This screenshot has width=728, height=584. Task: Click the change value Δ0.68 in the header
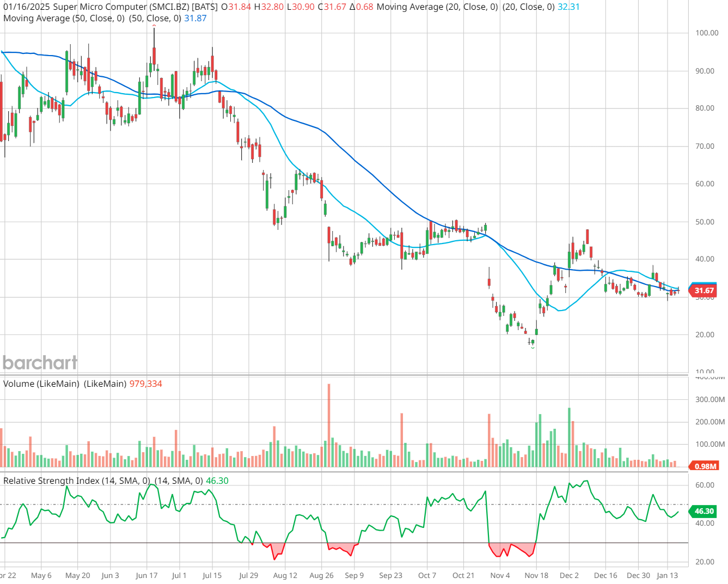(x=362, y=7)
